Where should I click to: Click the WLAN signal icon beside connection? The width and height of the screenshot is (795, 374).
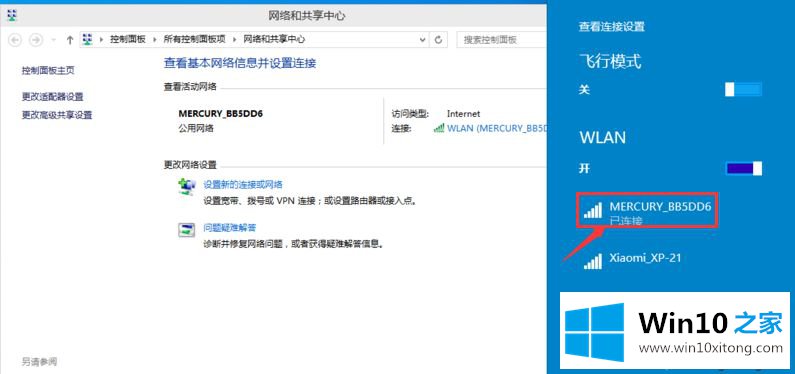pos(439,128)
